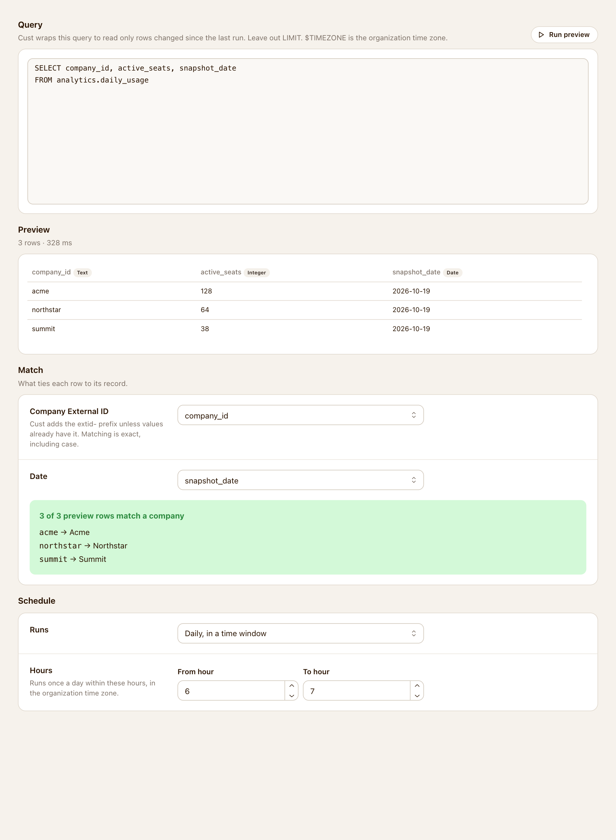The height and width of the screenshot is (840, 616).
Task: Click the active_seats value 38
Action: pyautogui.click(x=205, y=329)
